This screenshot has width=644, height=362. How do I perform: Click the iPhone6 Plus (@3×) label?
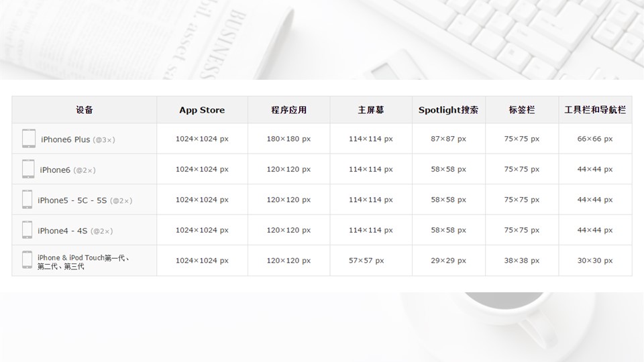tap(78, 139)
